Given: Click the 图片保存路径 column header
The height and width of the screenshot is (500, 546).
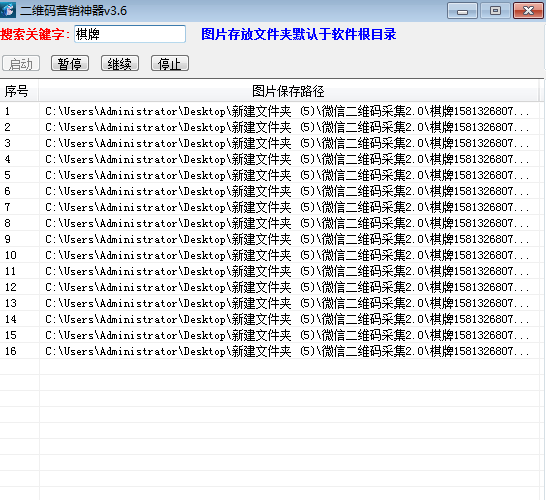Looking at the screenshot, I should [289, 91].
